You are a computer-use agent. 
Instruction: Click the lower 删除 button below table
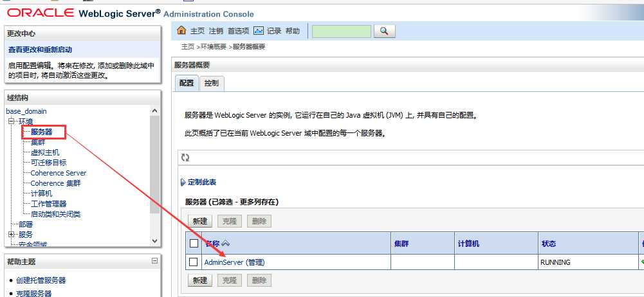tap(259, 280)
